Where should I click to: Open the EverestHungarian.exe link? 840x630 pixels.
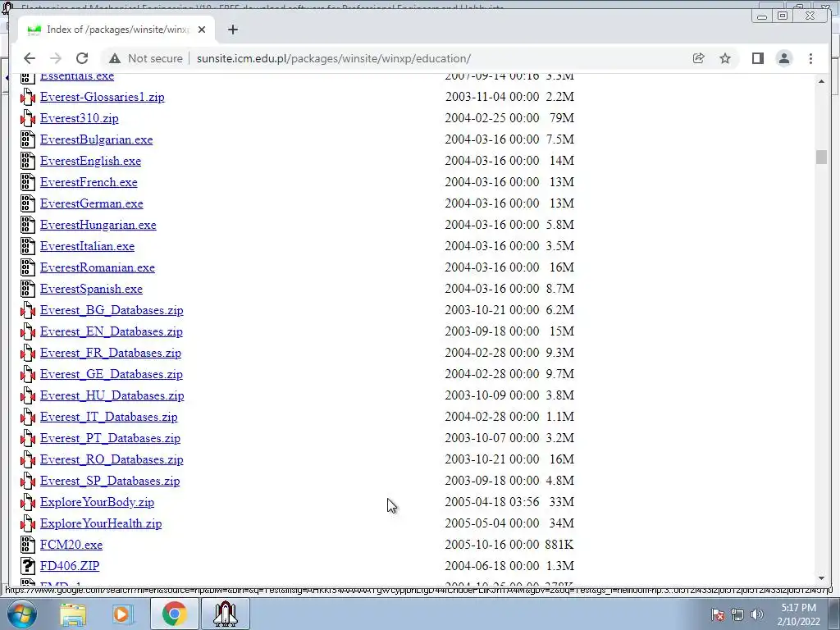(98, 225)
